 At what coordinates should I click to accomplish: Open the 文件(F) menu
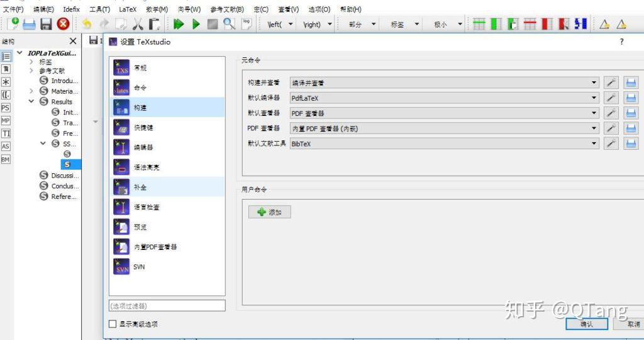pos(13,9)
